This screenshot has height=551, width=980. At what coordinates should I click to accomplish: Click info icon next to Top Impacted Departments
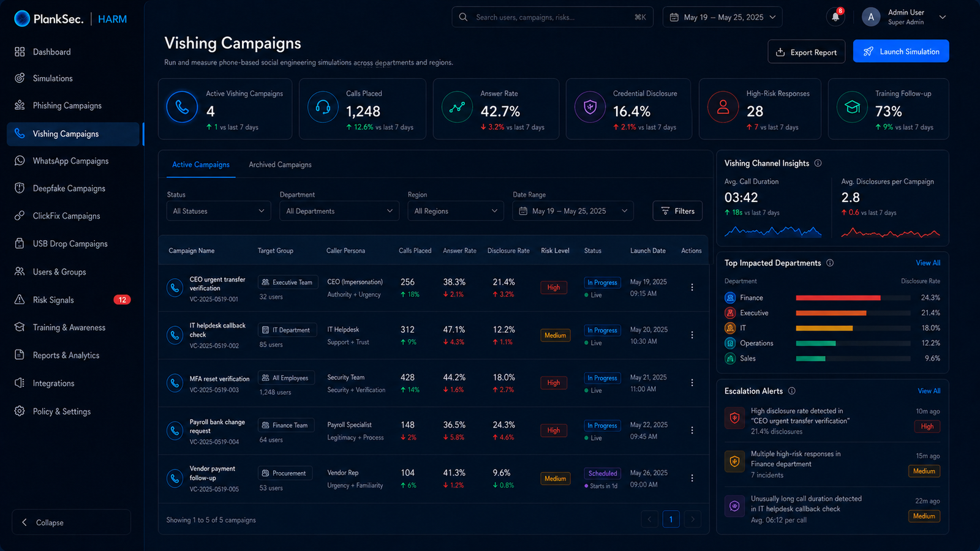pyautogui.click(x=830, y=263)
